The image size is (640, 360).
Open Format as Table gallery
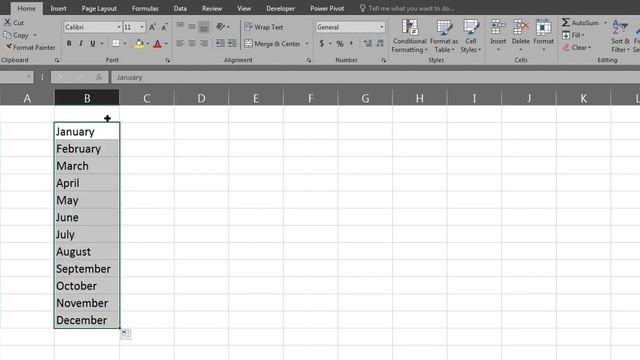[x=444, y=36]
